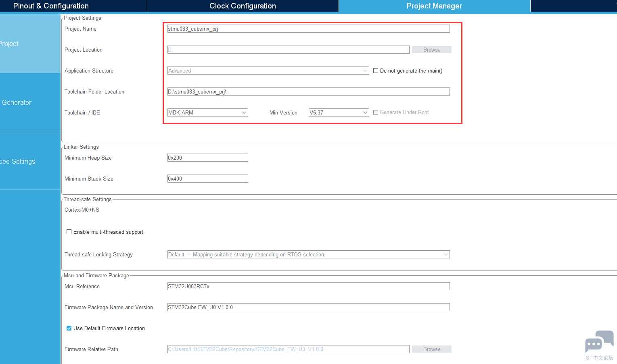Screen dimensions: 617x364
Task: Click Firmware Package Name and Version field
Action: tap(308, 307)
